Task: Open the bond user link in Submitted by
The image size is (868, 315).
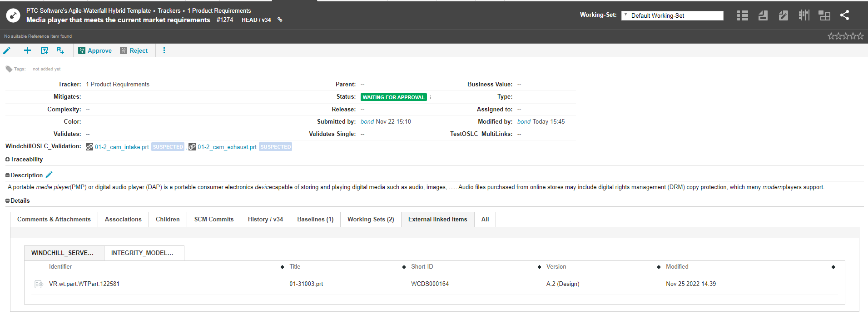Action: 367,122
